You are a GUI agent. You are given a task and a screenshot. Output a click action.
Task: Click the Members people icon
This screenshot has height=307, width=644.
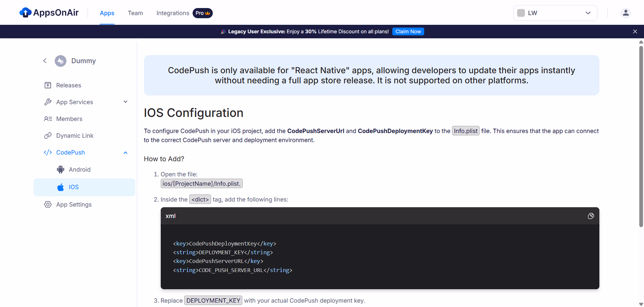(x=48, y=119)
